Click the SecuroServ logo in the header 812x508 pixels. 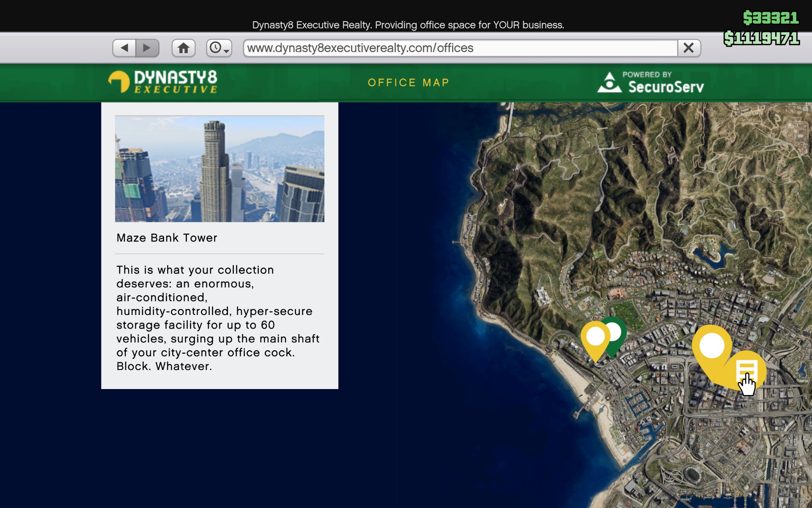650,82
